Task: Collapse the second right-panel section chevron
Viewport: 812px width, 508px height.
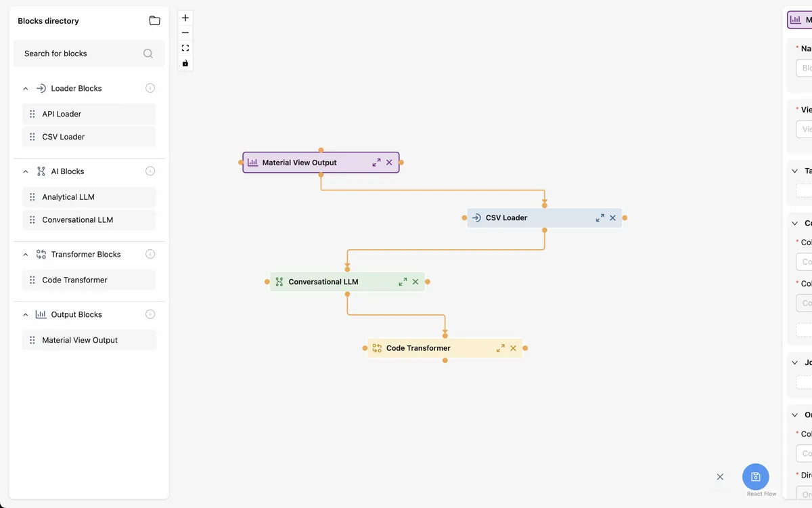Action: 795,224
